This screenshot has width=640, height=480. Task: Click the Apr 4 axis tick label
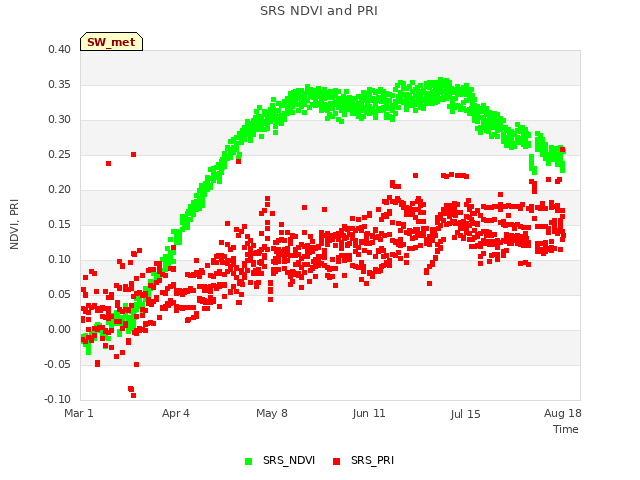point(176,413)
